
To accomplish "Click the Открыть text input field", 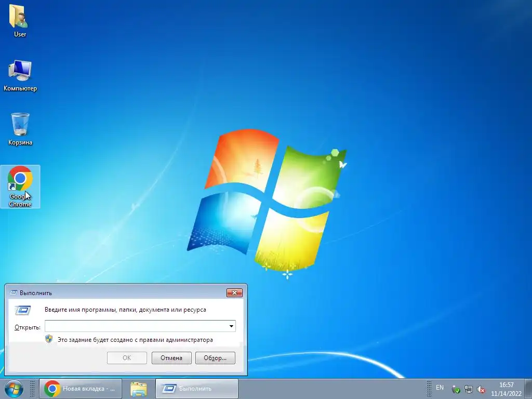I will coord(140,326).
